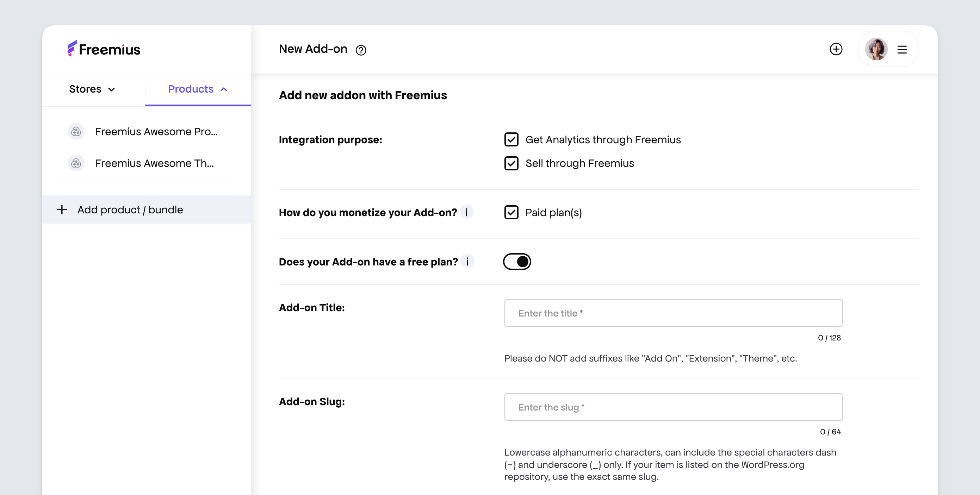Click the 'Lowercase alphanumeric characters' slug hint

[670, 465]
